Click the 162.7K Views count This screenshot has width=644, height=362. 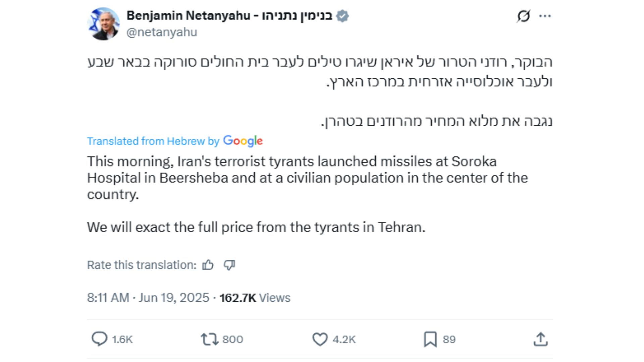255,298
